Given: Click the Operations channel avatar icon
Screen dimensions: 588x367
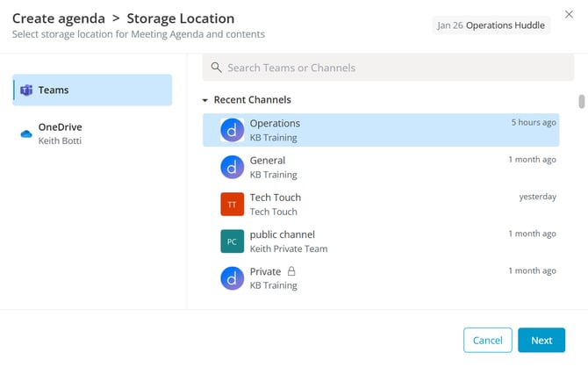Looking at the screenshot, I should pyautogui.click(x=232, y=130).
